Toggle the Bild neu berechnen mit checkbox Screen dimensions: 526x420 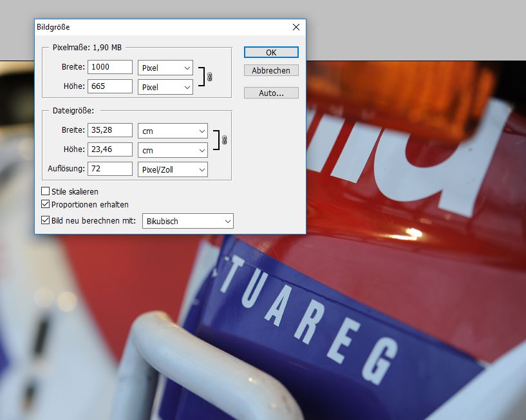(46, 220)
